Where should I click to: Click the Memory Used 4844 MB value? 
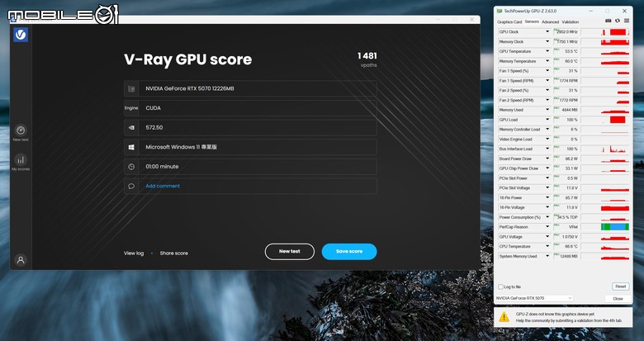(x=566, y=110)
